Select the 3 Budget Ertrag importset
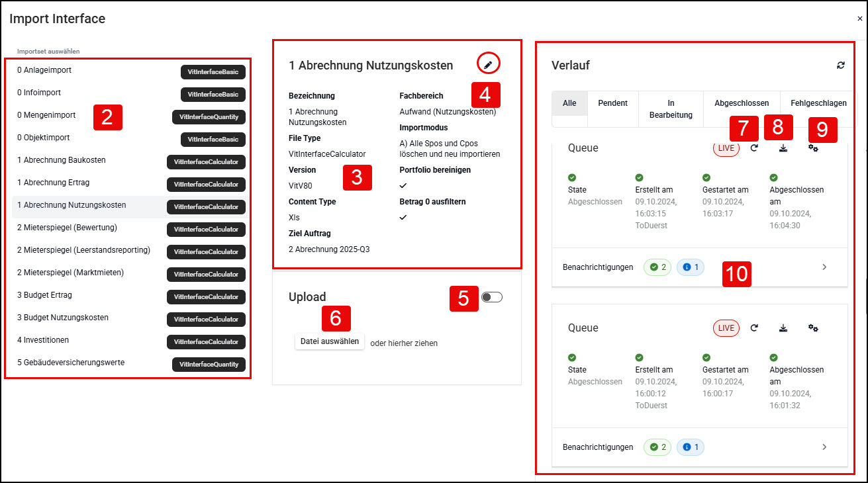 (x=130, y=296)
